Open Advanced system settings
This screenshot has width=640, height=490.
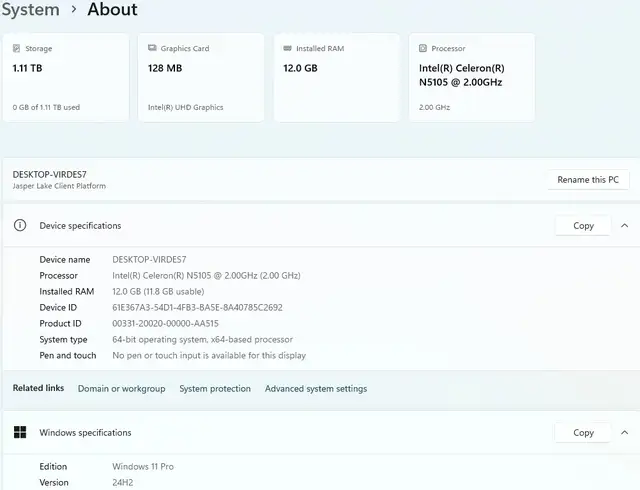click(x=316, y=389)
